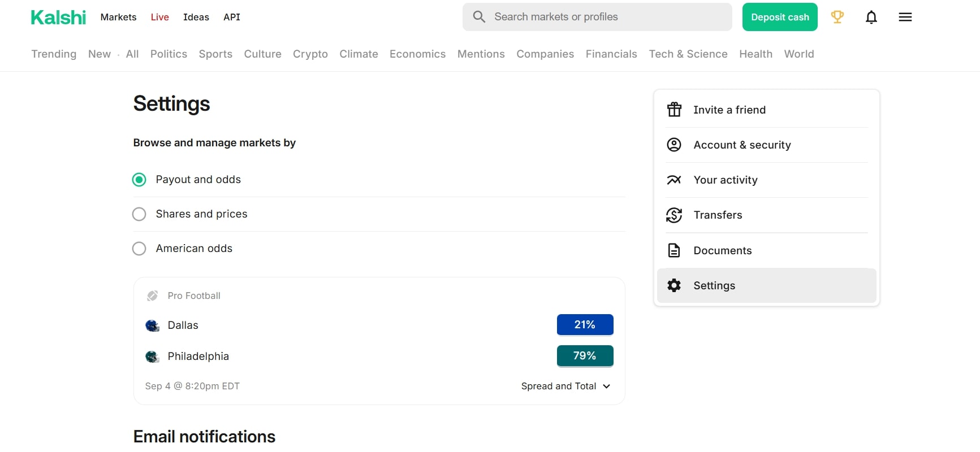
Task: Select Payout and odds radio button
Action: point(139,180)
